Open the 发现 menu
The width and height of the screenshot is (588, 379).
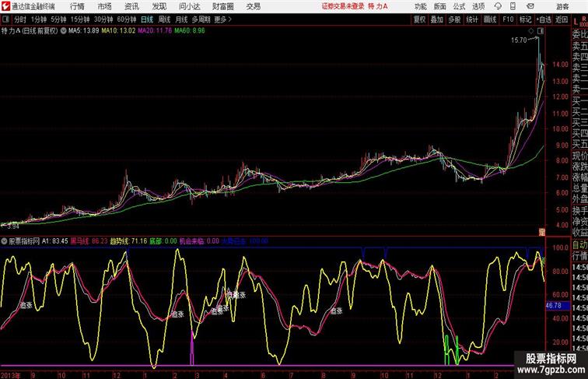point(159,6)
